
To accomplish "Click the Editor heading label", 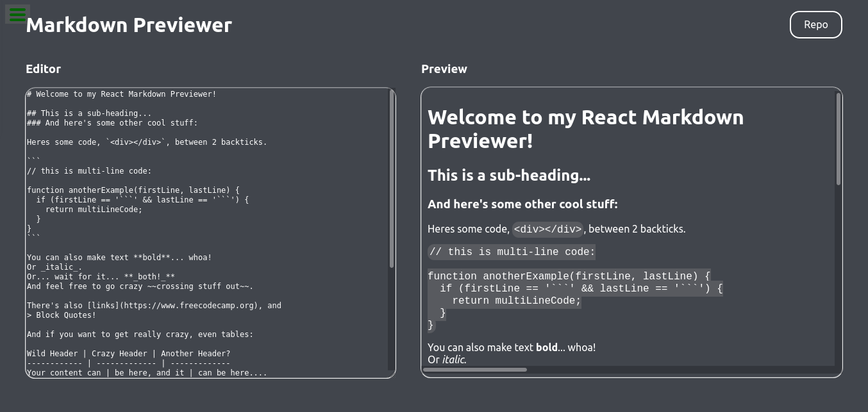I will point(44,69).
